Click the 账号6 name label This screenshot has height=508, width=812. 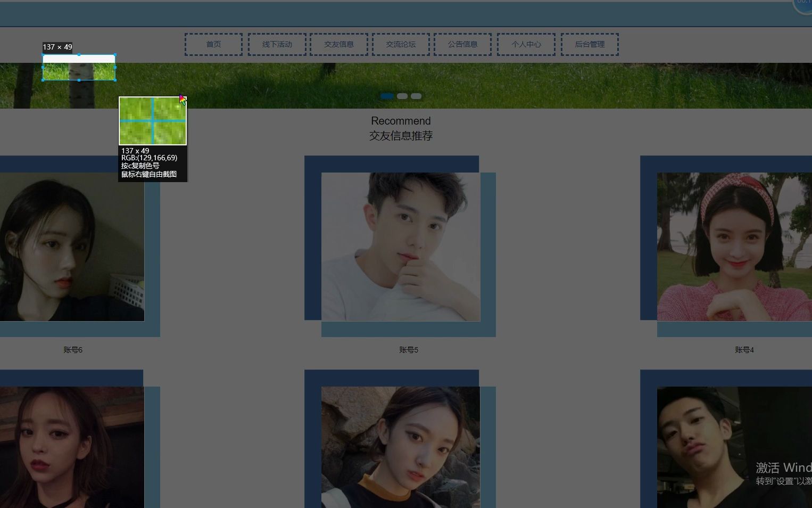pyautogui.click(x=73, y=350)
